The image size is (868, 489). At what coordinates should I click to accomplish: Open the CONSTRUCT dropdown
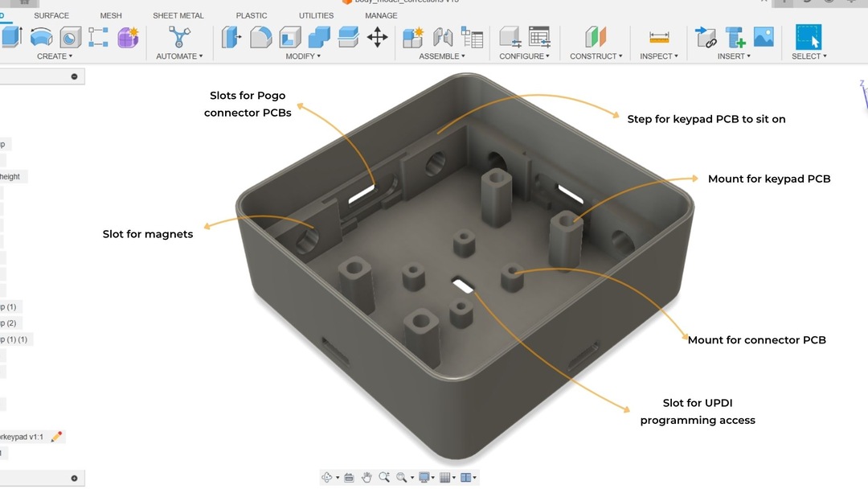point(596,56)
